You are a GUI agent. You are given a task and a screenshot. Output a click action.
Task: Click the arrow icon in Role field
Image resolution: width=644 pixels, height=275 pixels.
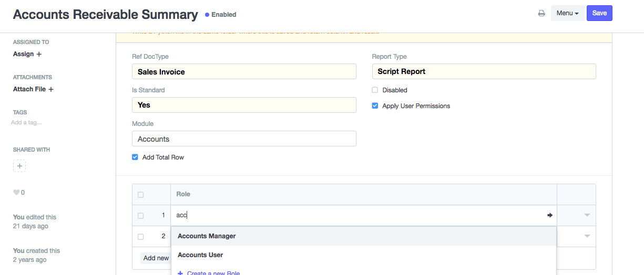click(x=550, y=215)
